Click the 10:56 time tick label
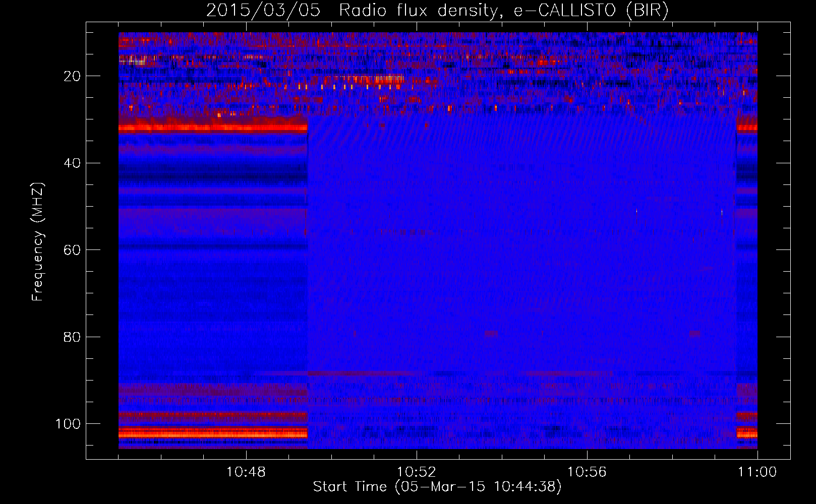The width and height of the screenshot is (816, 504). click(x=587, y=472)
